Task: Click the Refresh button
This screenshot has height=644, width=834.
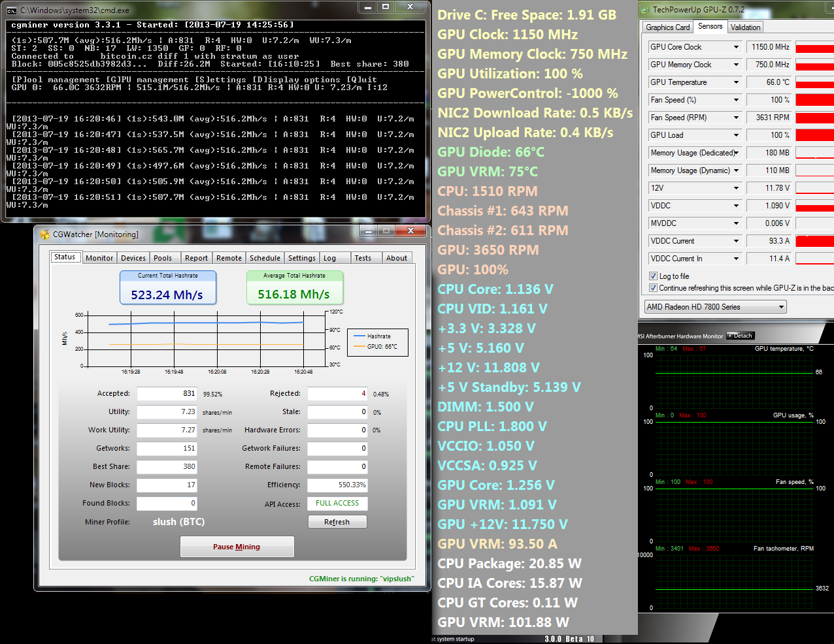Action: (337, 522)
